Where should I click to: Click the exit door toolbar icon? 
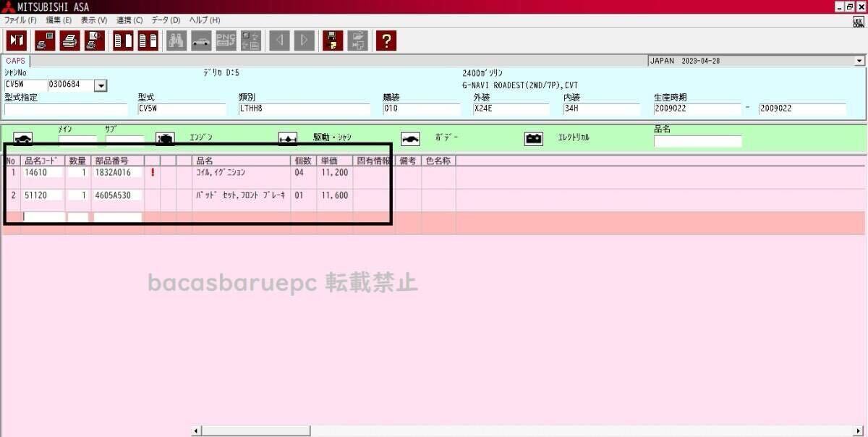[x=16, y=41]
